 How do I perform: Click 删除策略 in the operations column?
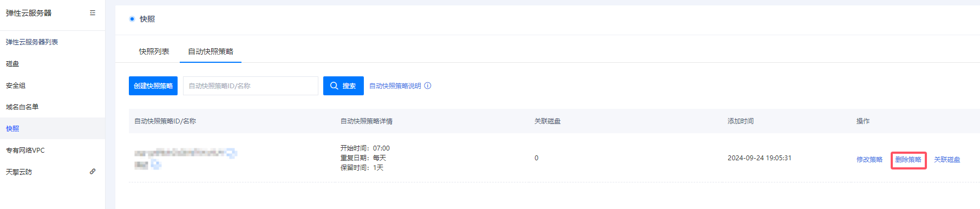909,160
